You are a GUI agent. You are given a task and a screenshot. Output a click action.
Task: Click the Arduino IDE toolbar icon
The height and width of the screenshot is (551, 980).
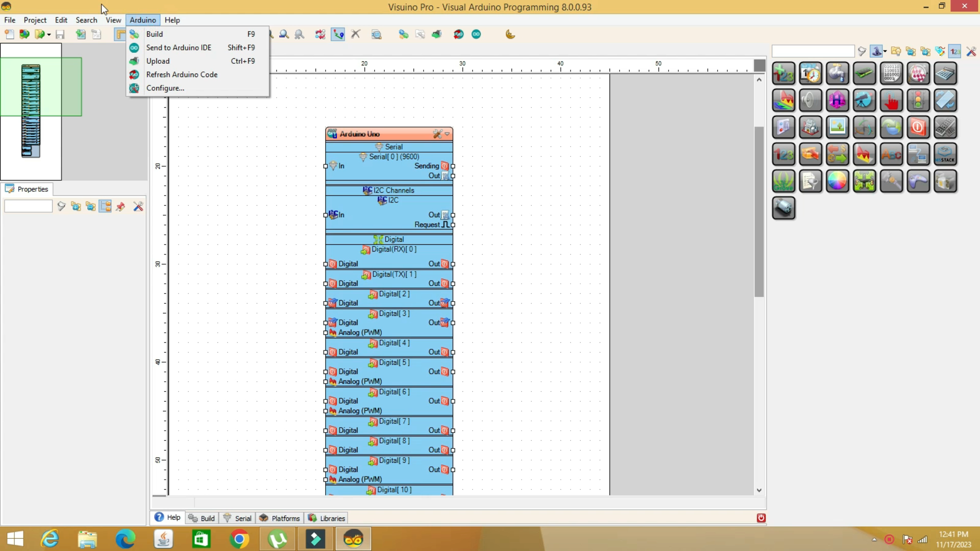tap(476, 35)
